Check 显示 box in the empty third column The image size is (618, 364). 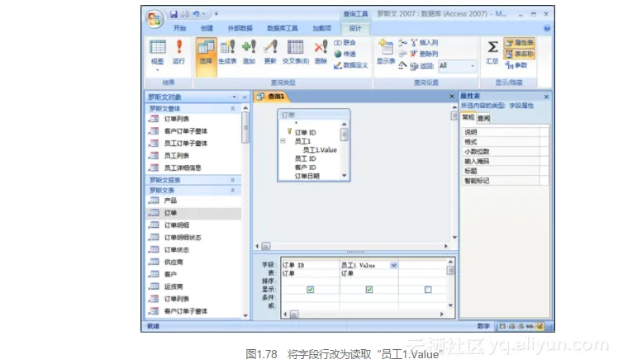coord(428,290)
